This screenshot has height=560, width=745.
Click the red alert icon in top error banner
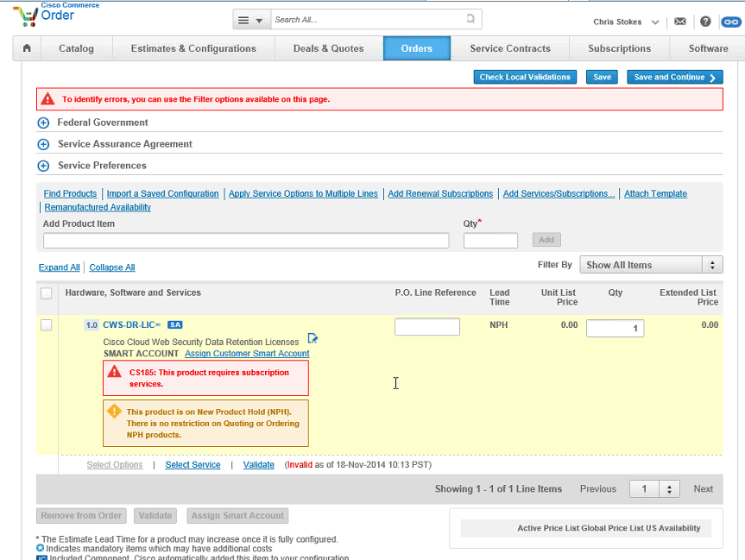point(47,98)
